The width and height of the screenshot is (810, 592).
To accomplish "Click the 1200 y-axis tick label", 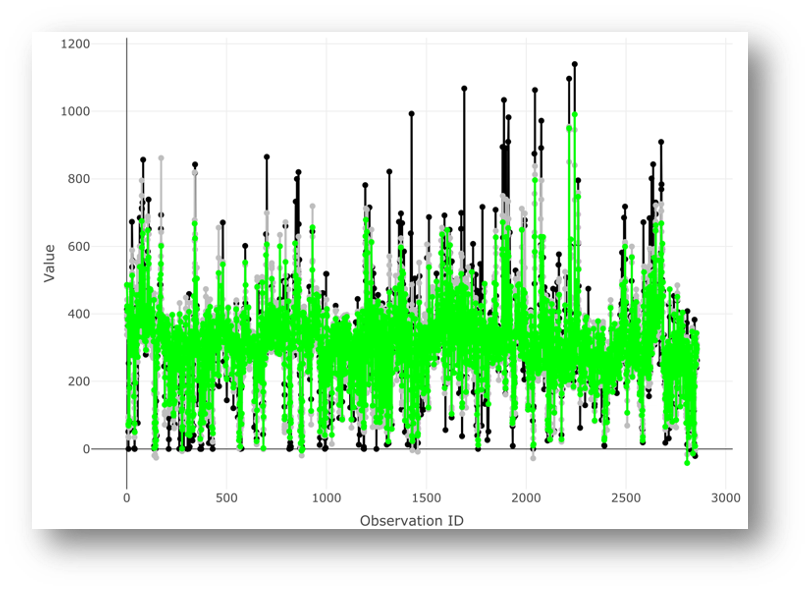I will [x=75, y=44].
